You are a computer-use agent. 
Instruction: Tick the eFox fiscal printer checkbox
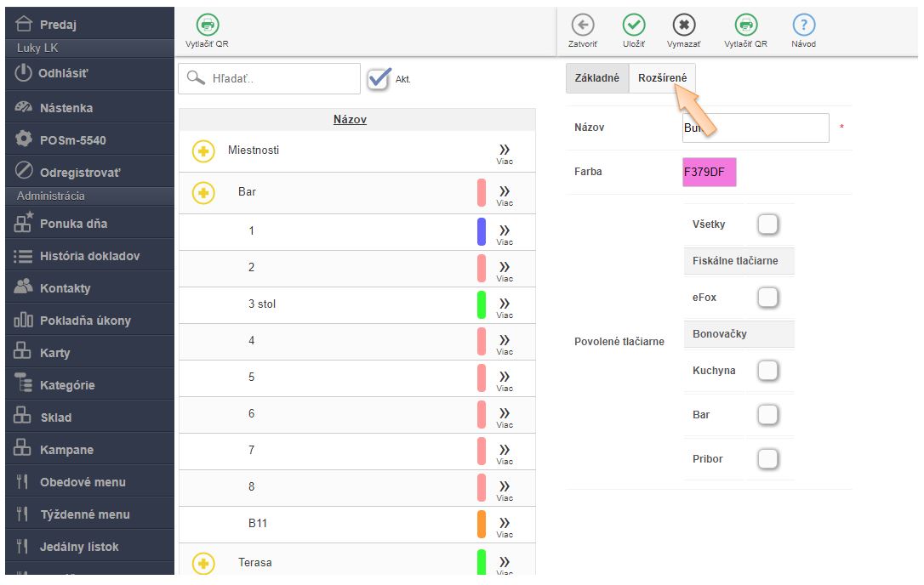click(x=767, y=298)
